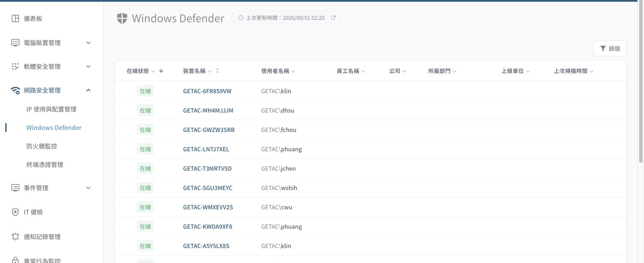
Task: Open 終端憑證管理 submenu item
Action: (45, 165)
